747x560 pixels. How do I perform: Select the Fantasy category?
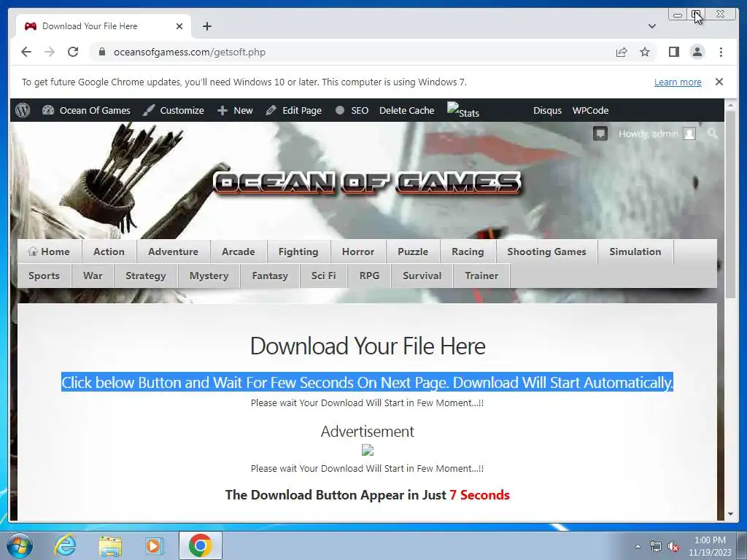coord(270,276)
